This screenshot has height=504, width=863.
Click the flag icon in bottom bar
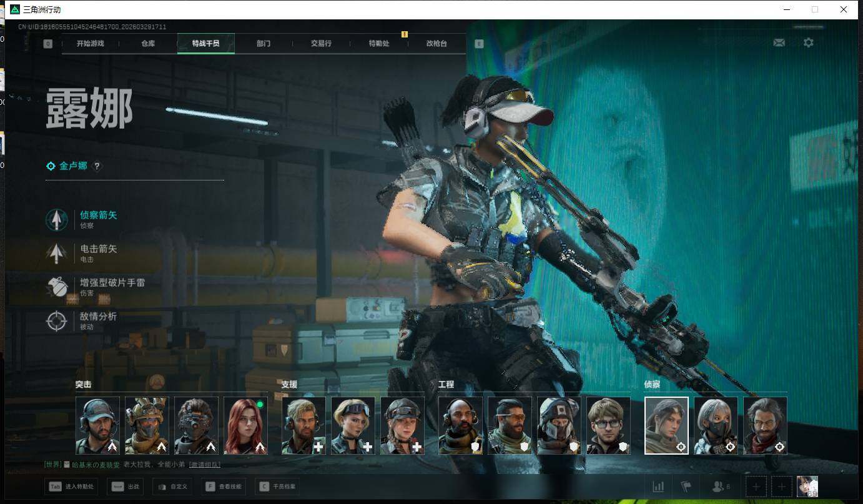pos(686,487)
